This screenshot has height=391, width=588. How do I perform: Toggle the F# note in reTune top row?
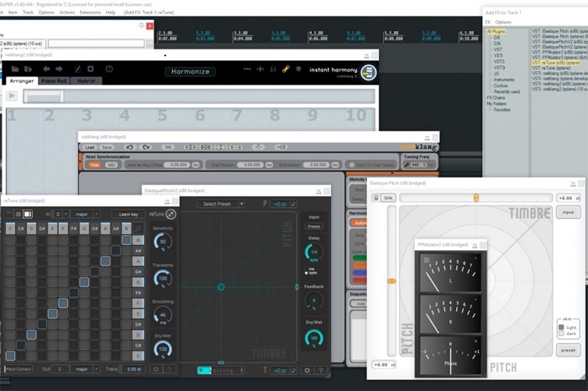coord(74,228)
